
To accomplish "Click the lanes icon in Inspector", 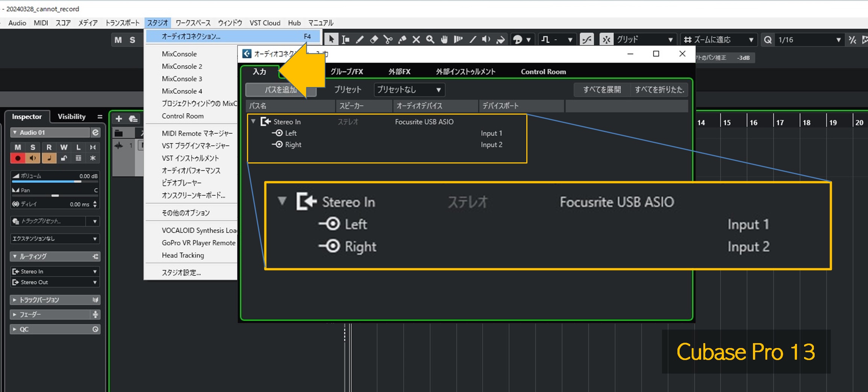I will (x=78, y=158).
